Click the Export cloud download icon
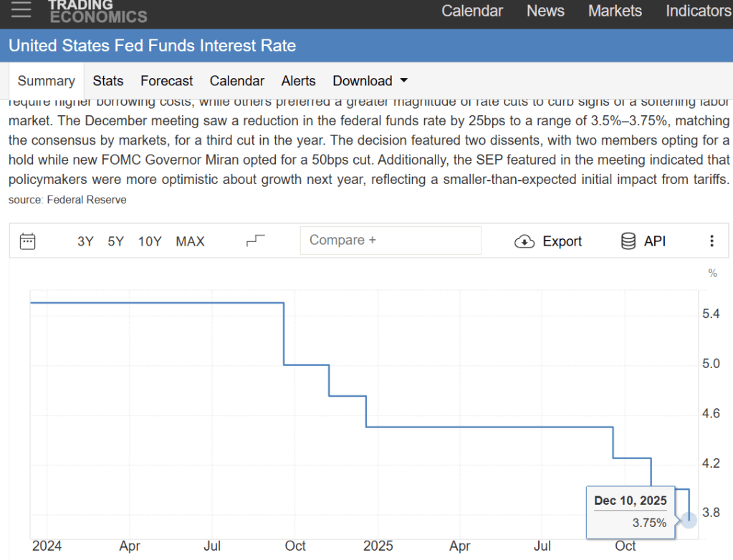Viewport: 733px width, 560px height. tap(524, 242)
